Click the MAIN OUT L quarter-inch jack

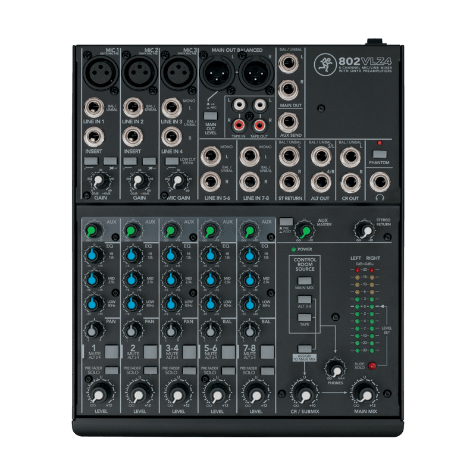(289, 64)
